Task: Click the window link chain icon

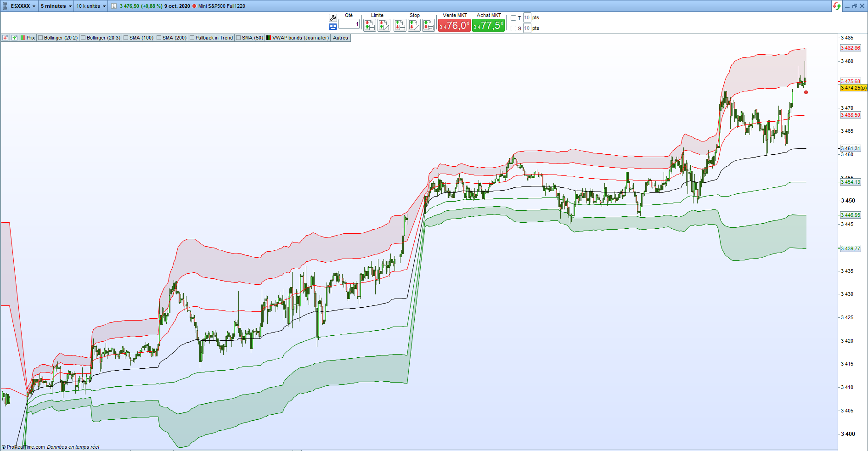Action: 5,6
